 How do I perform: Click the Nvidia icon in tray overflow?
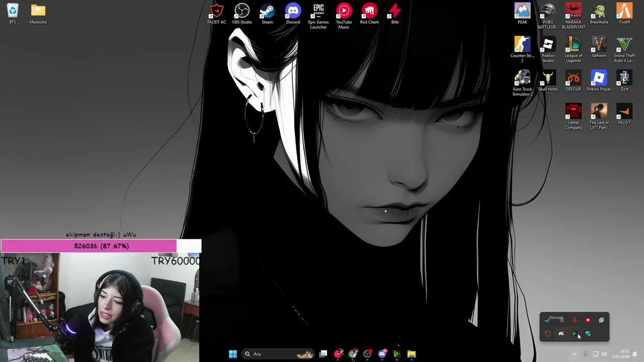tap(575, 333)
